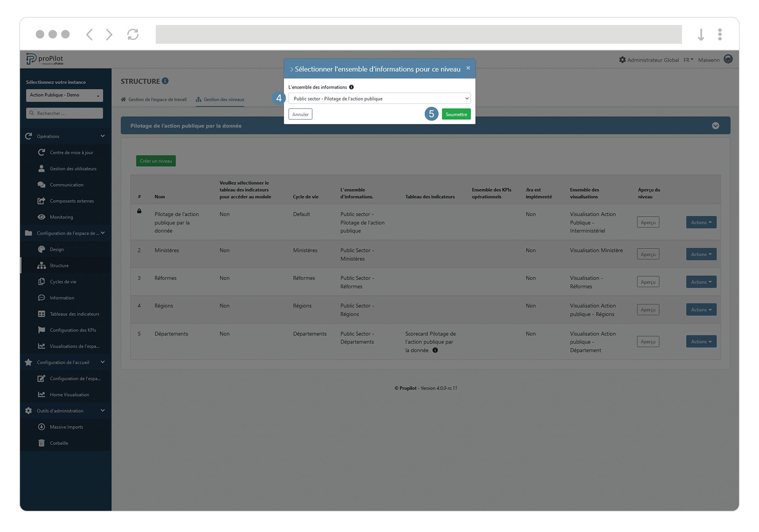Image resolution: width=759 pixels, height=532 pixels.
Task: Select the Communication sidebar item
Action: (66, 185)
